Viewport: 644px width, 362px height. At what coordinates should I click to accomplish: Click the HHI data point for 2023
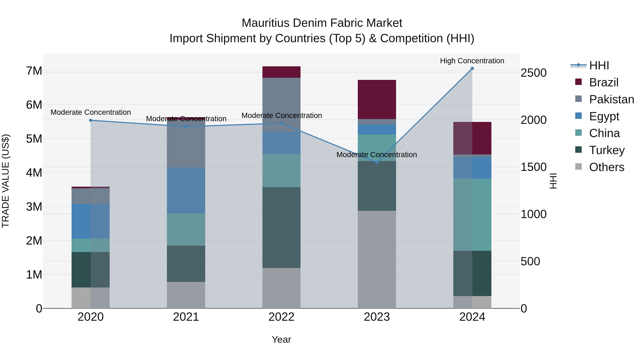[377, 162]
